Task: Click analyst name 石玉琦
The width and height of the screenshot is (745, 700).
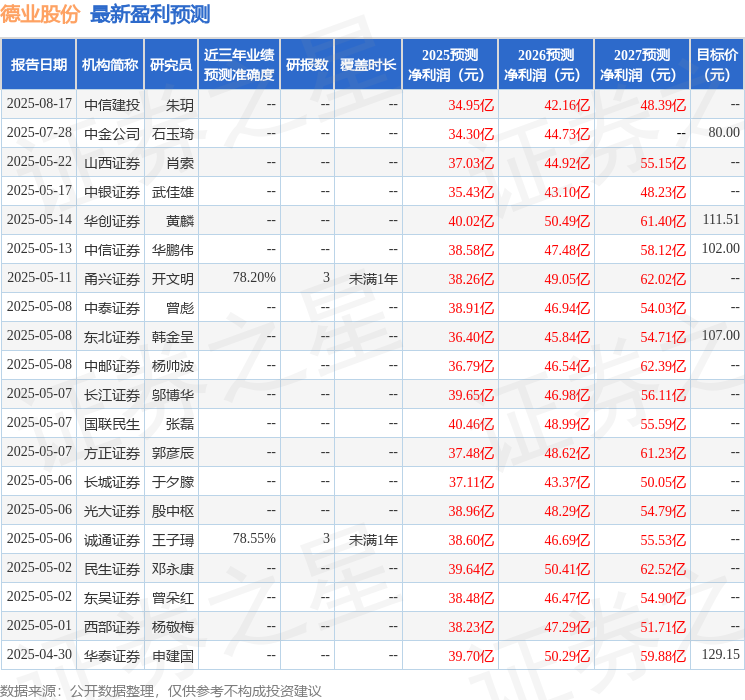Action: tap(172, 134)
